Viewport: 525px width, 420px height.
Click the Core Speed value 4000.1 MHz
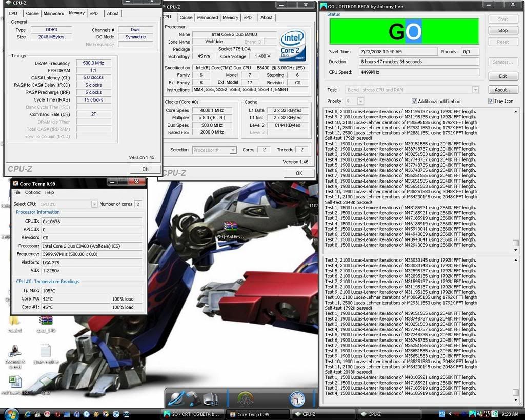(x=212, y=110)
